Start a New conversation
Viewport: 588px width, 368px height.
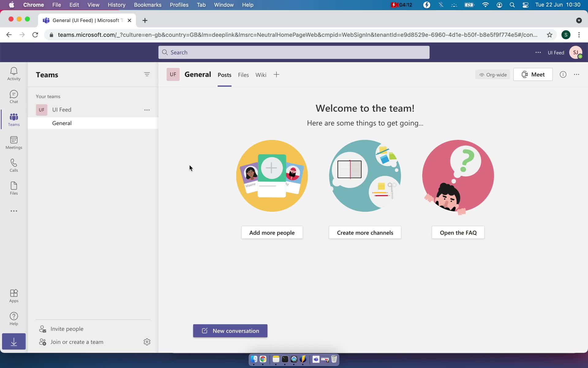point(230,331)
